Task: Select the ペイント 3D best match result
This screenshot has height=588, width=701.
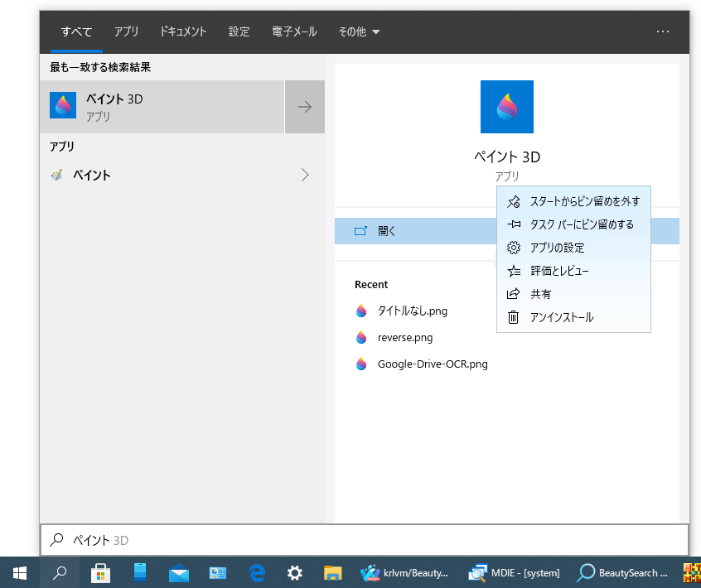Action: pos(162,107)
